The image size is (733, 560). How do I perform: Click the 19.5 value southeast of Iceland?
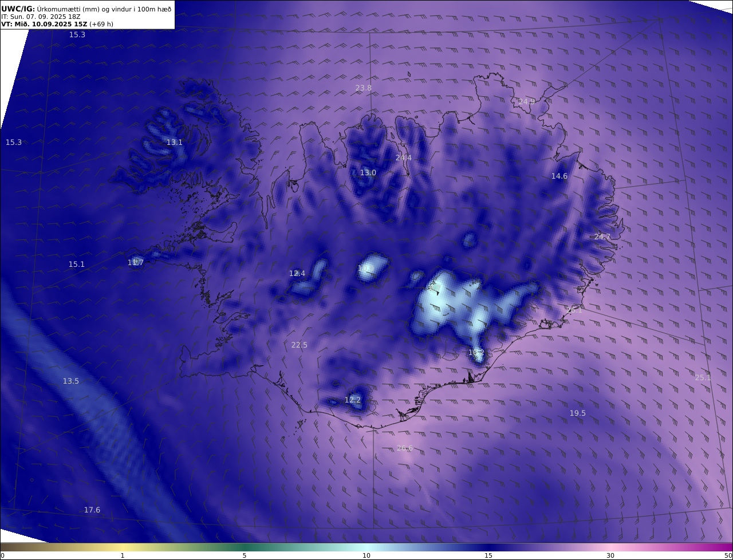click(x=578, y=413)
